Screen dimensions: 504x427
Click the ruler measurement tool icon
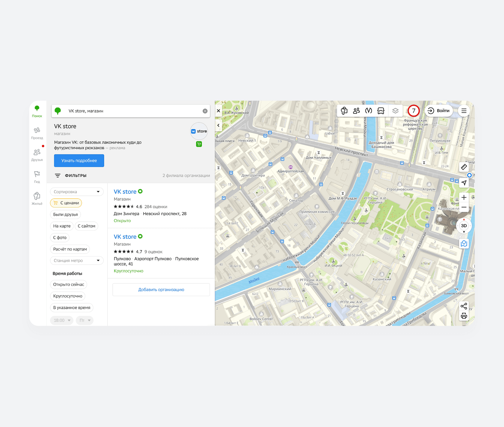tap(463, 167)
